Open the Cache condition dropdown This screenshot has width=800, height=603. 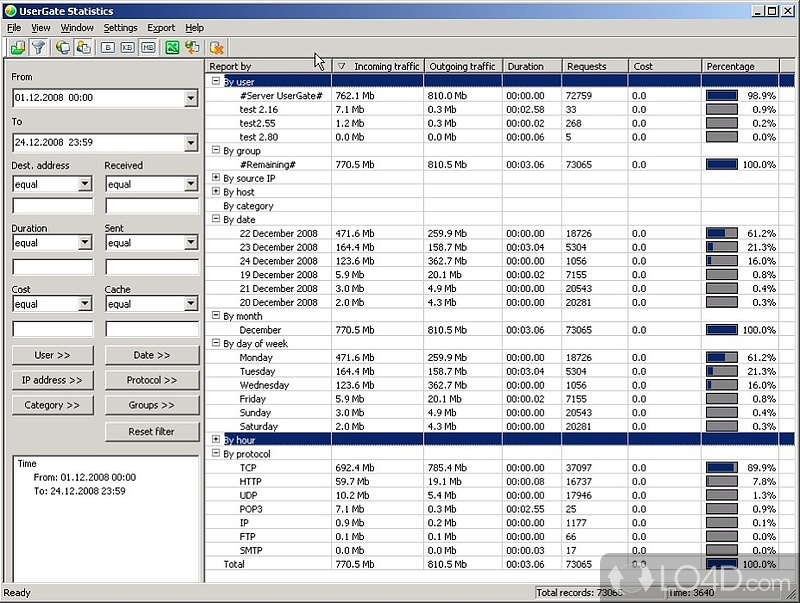click(190, 304)
